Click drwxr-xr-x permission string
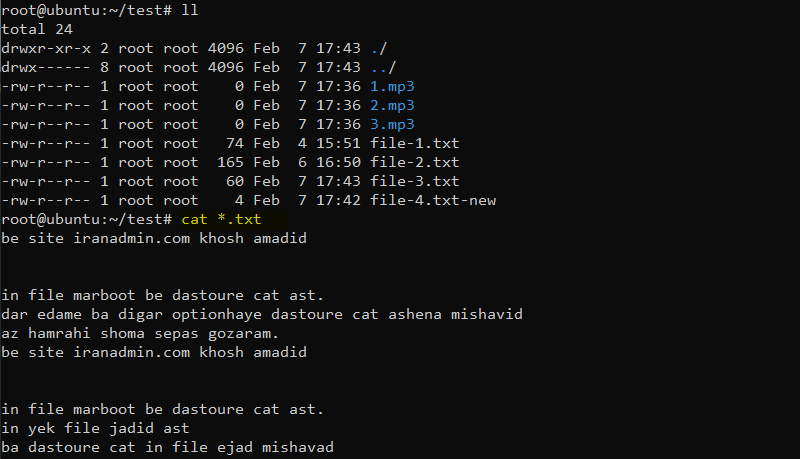The image size is (800, 459). 46,48
